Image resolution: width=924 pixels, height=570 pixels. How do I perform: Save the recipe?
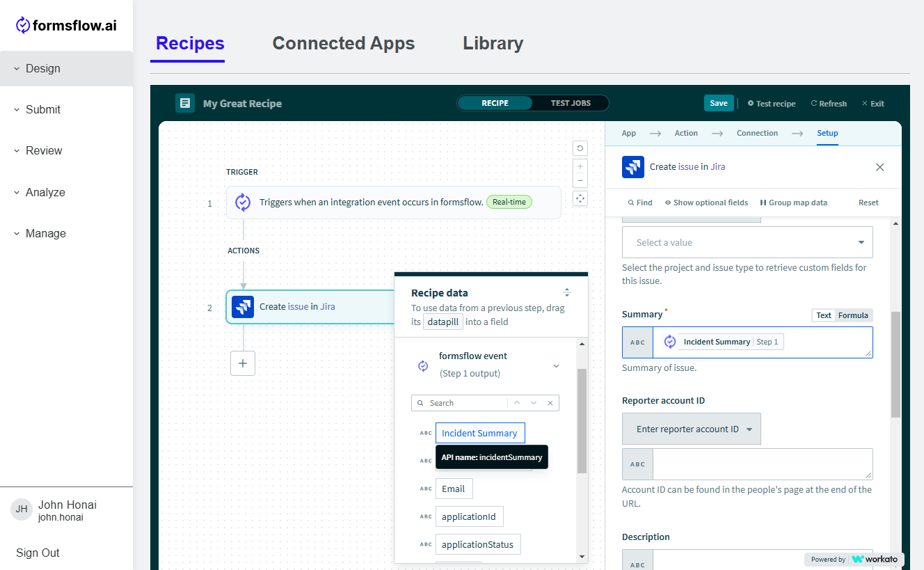(x=719, y=103)
